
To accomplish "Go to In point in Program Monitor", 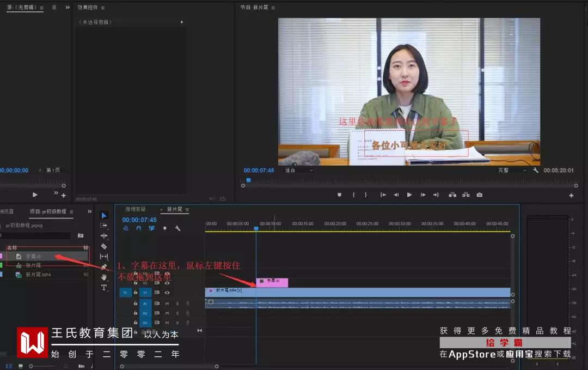I will [x=383, y=195].
